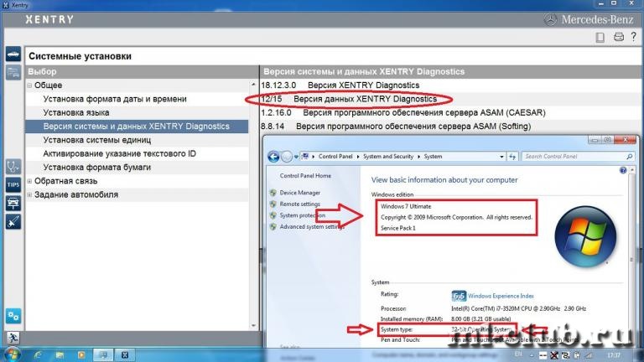Open System protection link
This screenshot has height=362, width=644.
[x=302, y=215]
